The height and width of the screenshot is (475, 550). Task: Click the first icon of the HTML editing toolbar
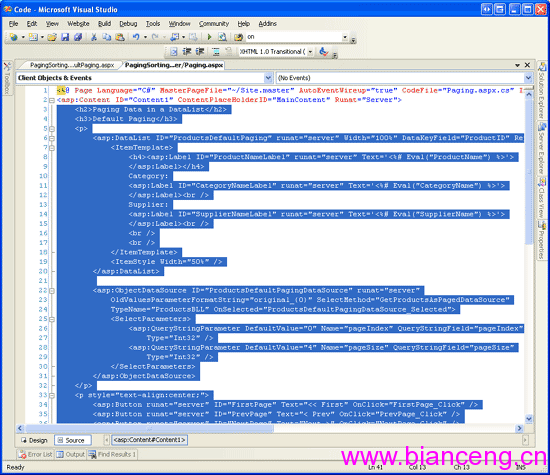[x=174, y=52]
